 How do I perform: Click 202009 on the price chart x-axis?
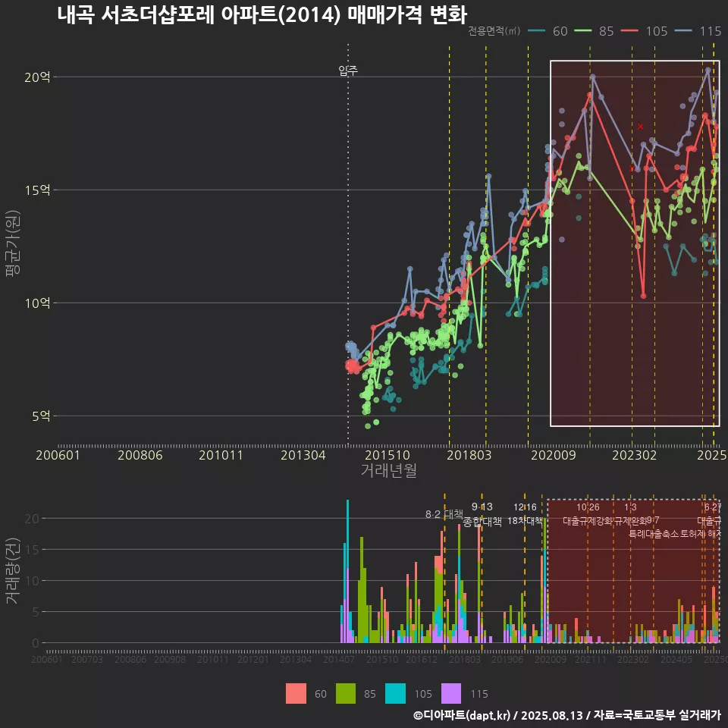coord(554,455)
